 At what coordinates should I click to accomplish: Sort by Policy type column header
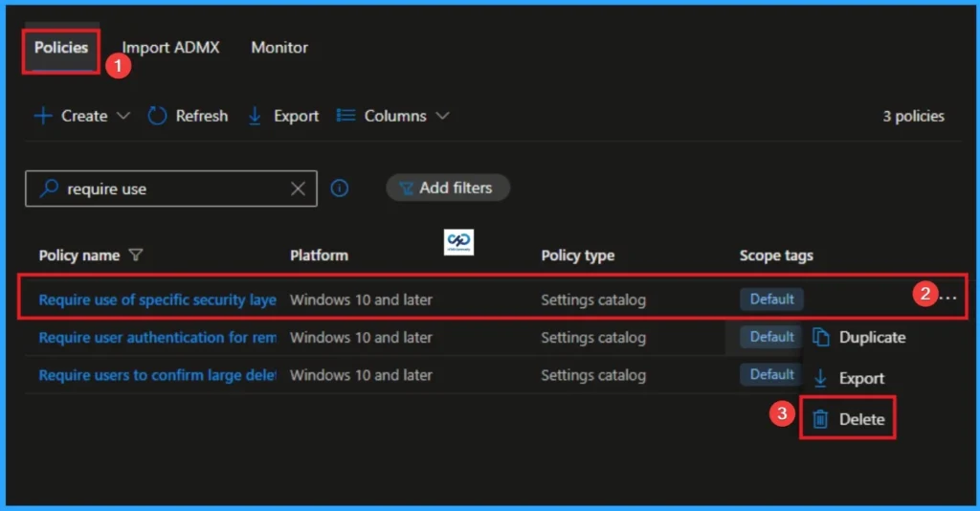[x=577, y=255]
